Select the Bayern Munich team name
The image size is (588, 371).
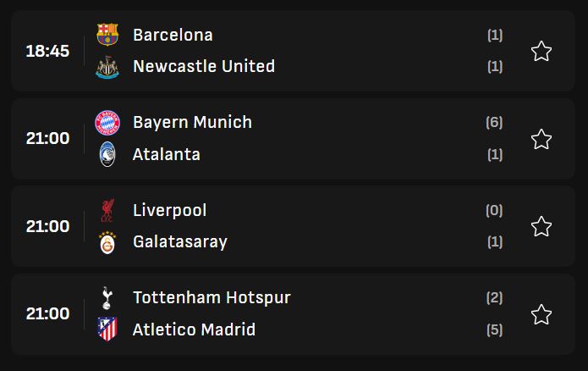coord(192,122)
